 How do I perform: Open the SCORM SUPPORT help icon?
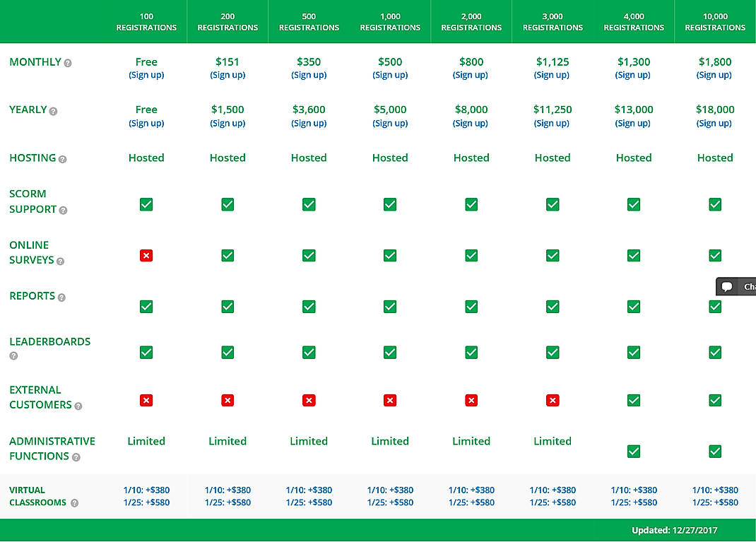(x=64, y=211)
